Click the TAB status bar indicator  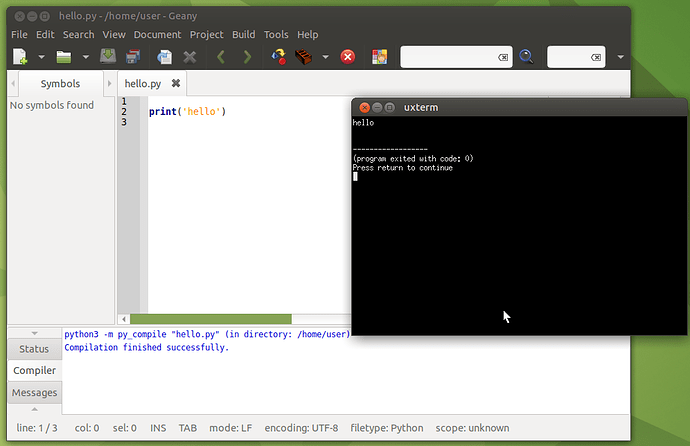[x=187, y=428]
